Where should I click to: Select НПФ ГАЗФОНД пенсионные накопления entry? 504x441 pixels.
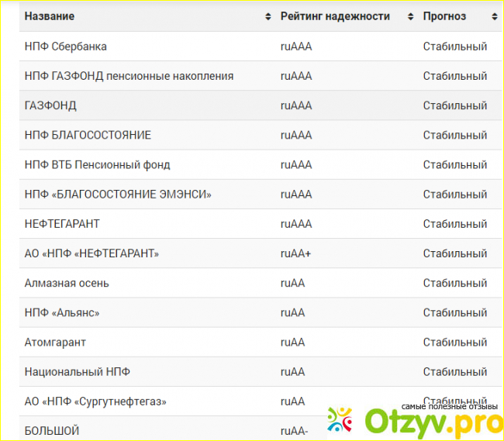click(129, 76)
